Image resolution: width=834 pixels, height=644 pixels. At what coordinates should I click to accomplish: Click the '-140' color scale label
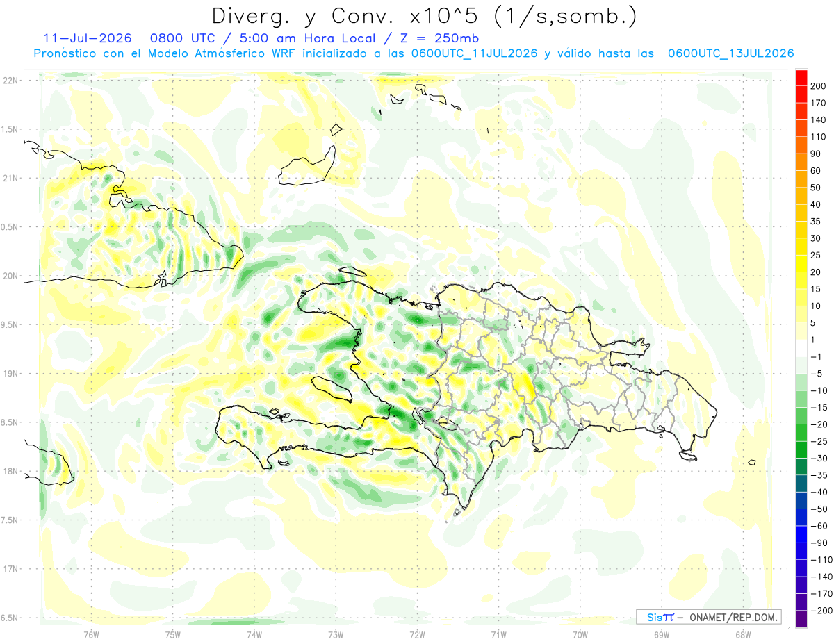tap(821, 577)
